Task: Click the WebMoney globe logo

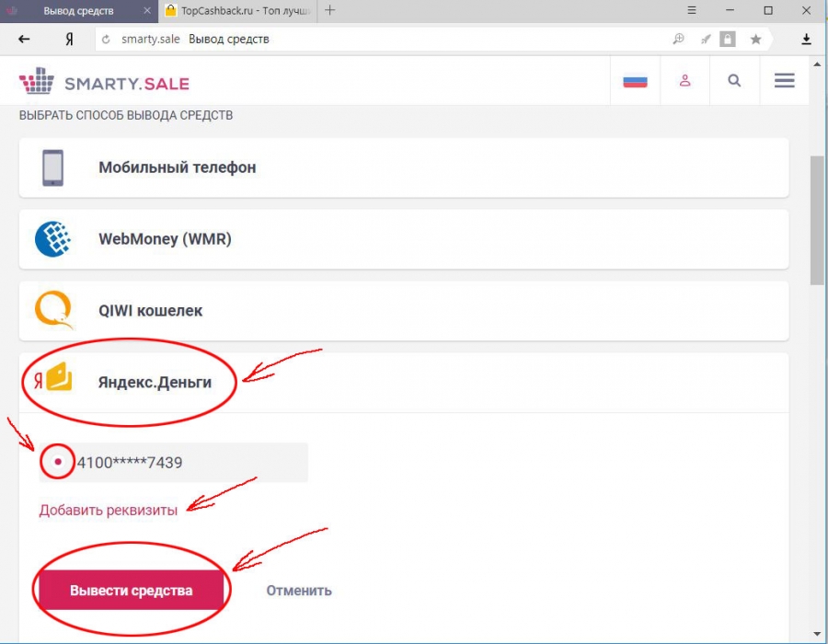Action: (x=52, y=239)
